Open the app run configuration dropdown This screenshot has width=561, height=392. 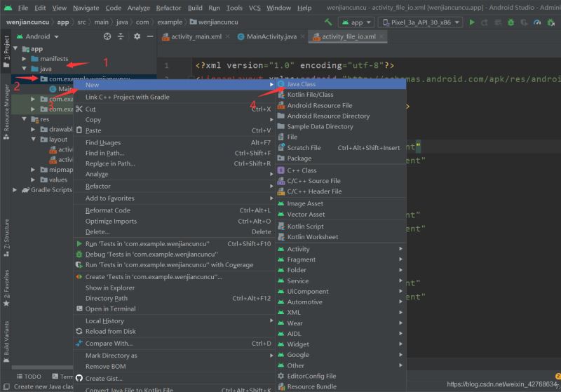point(356,22)
